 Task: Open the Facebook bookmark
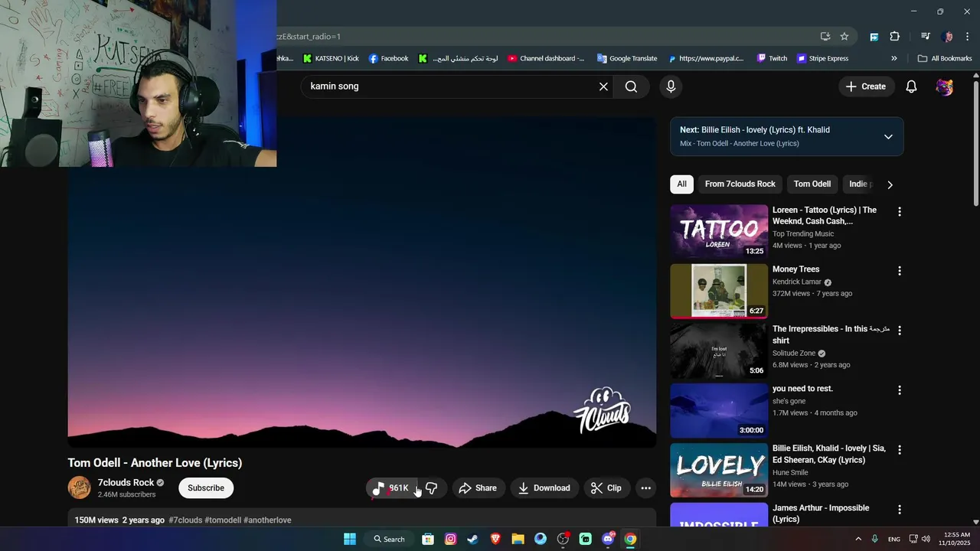[x=389, y=58]
